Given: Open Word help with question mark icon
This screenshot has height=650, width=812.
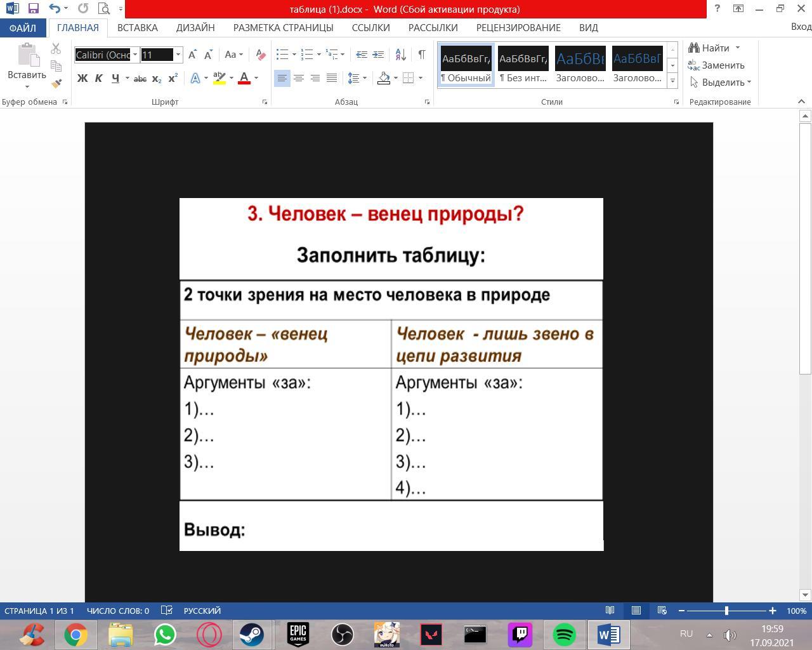Looking at the screenshot, I should point(717,9).
